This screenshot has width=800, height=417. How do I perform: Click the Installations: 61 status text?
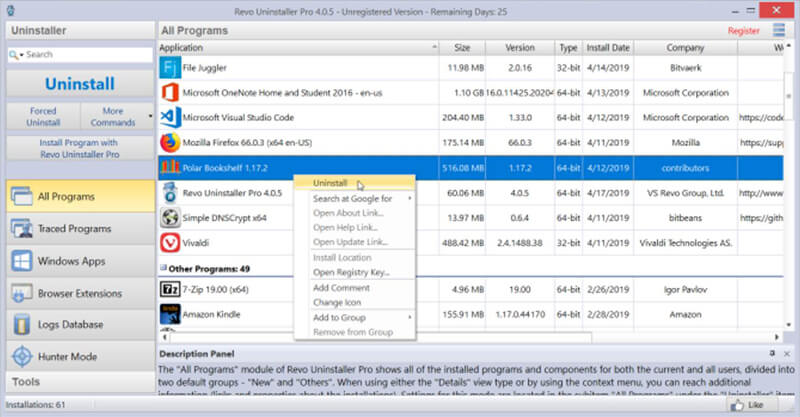tap(36, 405)
